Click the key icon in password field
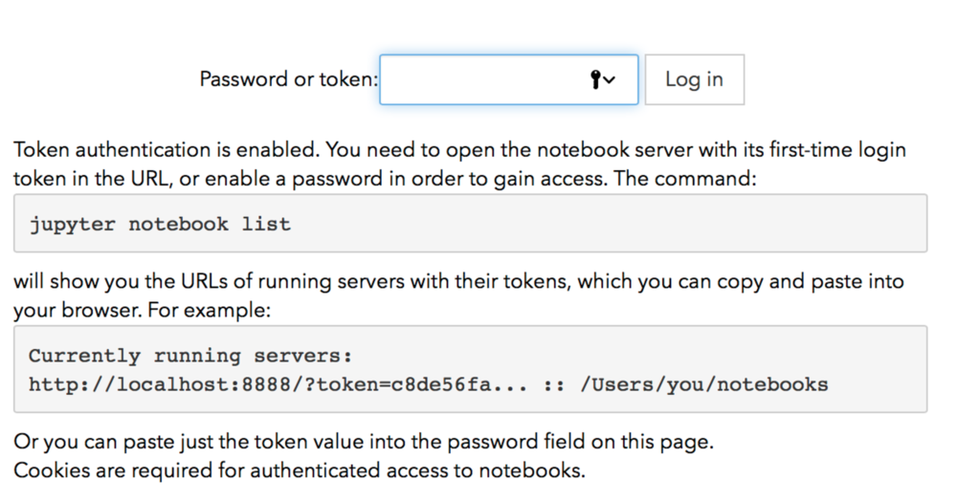The height and width of the screenshot is (502, 980). tap(595, 79)
